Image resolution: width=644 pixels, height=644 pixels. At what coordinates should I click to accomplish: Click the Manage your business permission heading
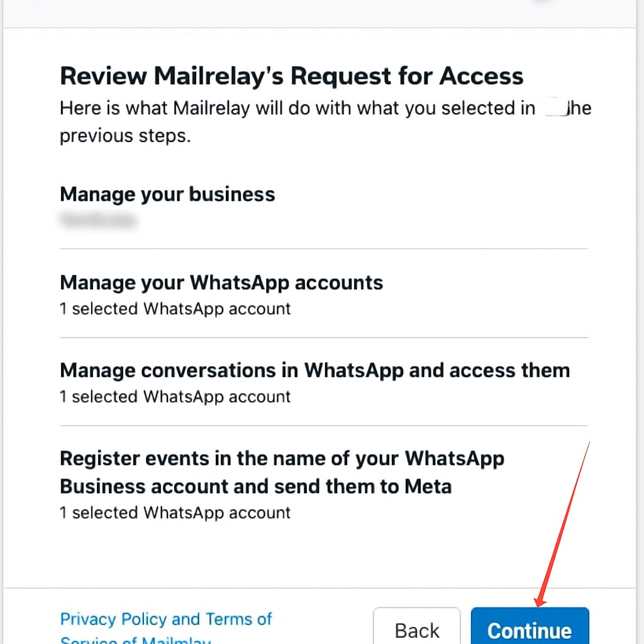click(167, 195)
